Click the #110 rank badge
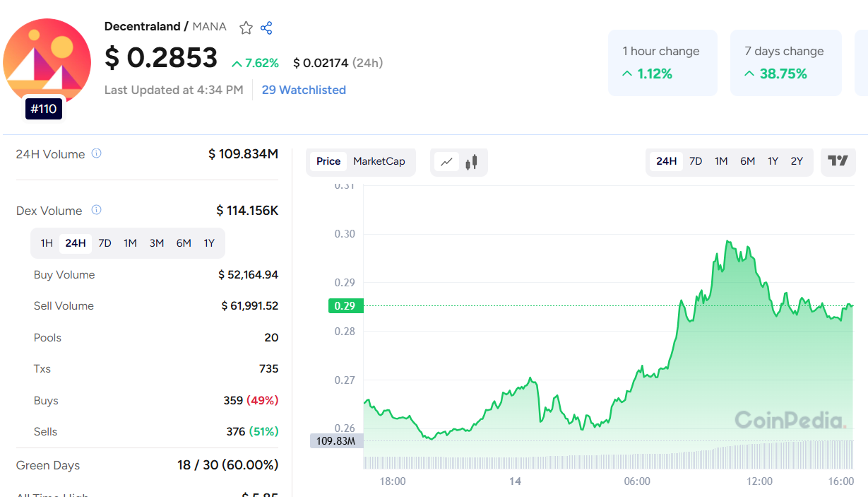 [44, 109]
